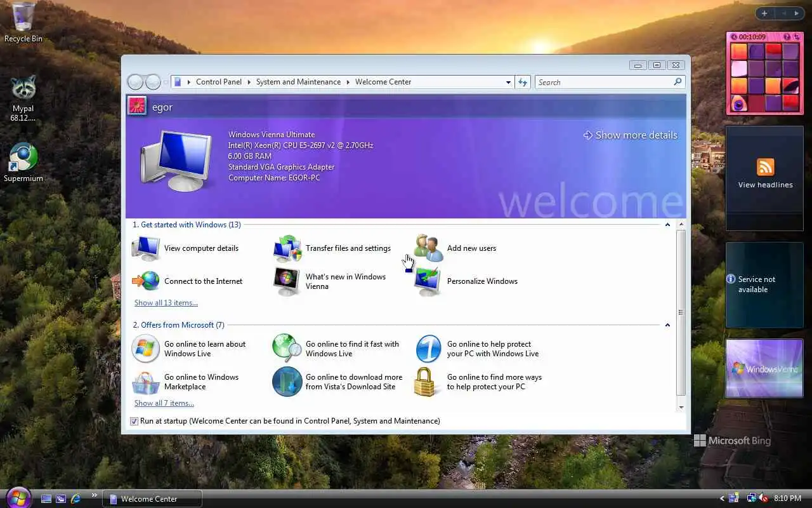Click the Computer Name: EGOR-PC text
Screen dimensions: 812x508
(x=274, y=178)
